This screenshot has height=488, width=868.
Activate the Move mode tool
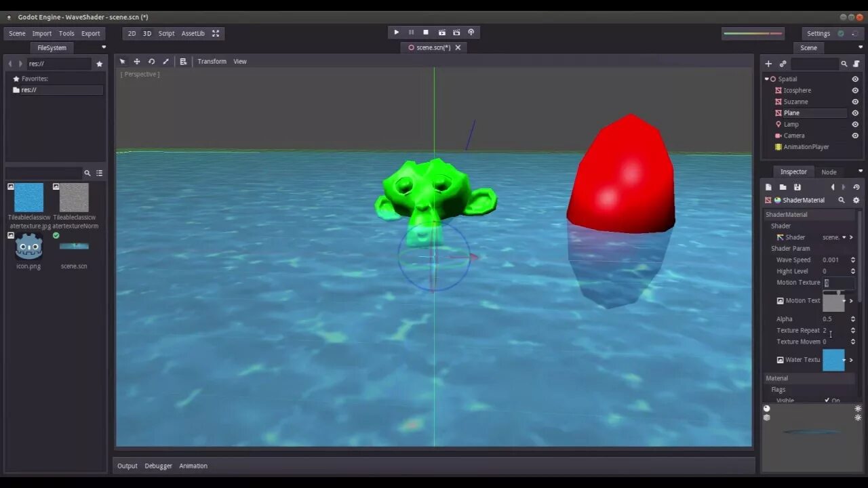pyautogui.click(x=137, y=61)
